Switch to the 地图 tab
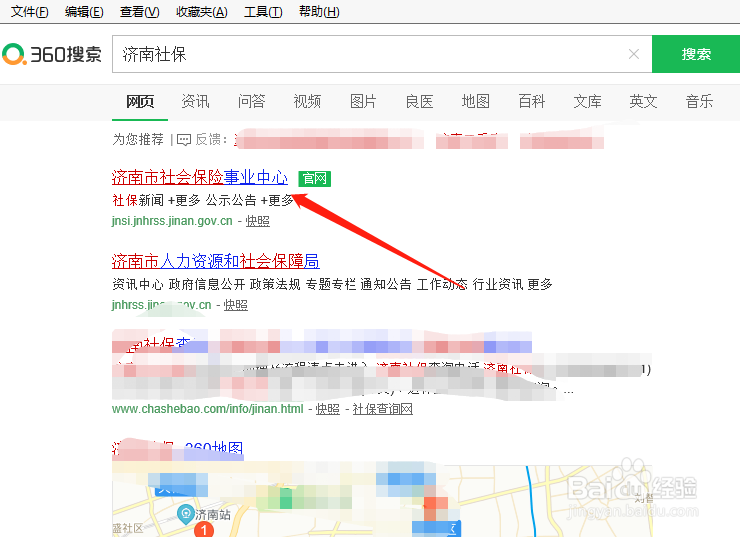The image size is (740, 537). click(x=475, y=101)
